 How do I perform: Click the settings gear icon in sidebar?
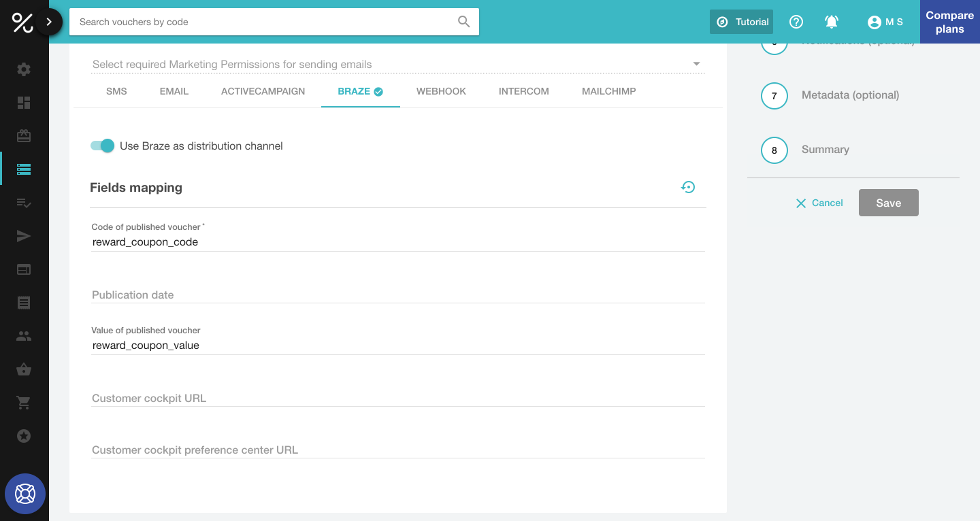[24, 69]
